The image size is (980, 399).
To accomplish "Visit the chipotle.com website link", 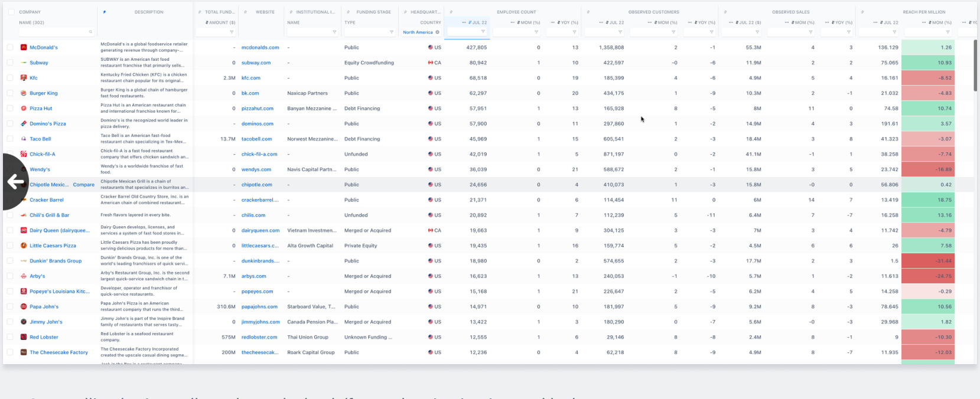I will 257,185.
